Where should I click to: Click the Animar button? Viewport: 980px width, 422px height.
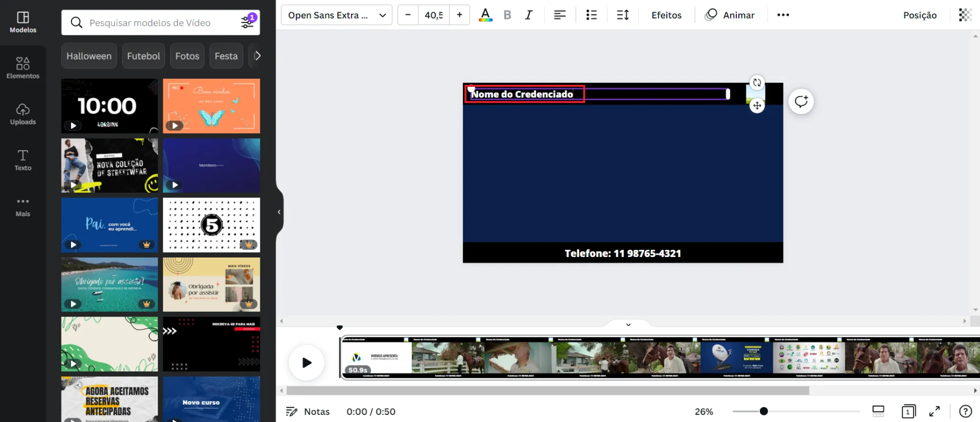(730, 15)
